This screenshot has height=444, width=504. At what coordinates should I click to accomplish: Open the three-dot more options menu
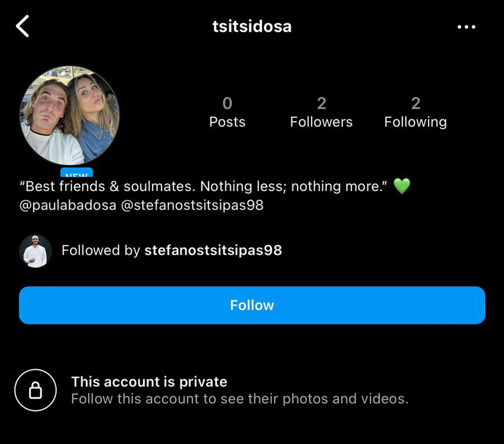click(466, 27)
